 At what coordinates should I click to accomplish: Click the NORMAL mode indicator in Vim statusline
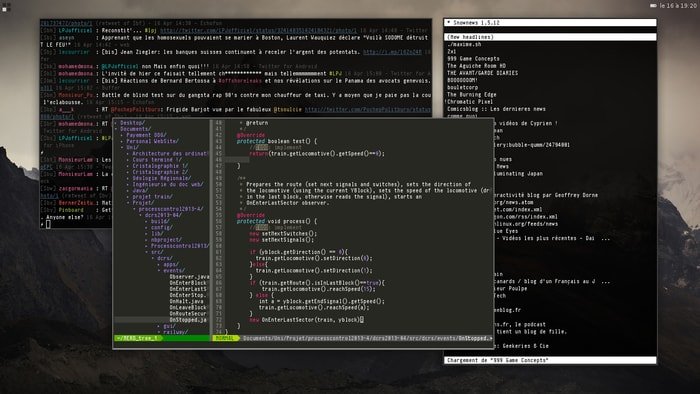pyautogui.click(x=225, y=339)
